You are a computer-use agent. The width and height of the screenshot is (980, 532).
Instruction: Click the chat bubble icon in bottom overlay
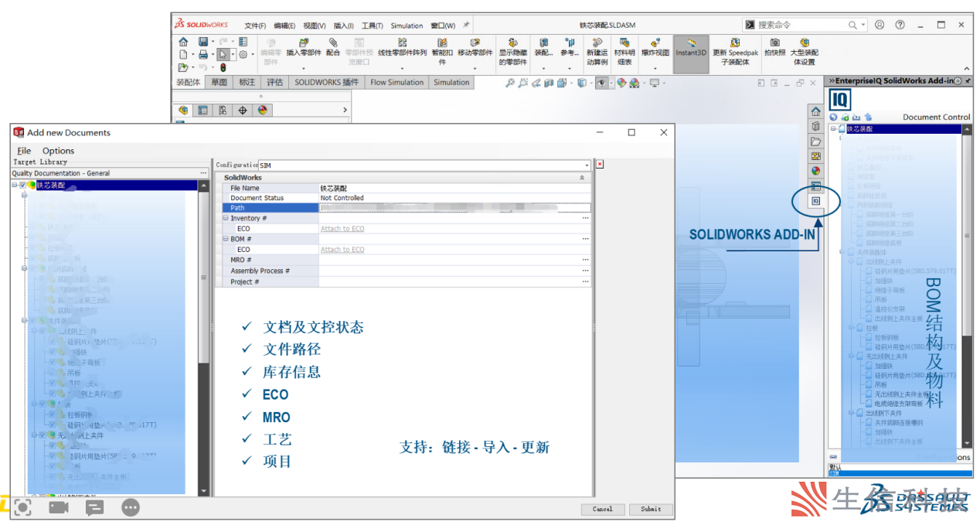(x=94, y=507)
